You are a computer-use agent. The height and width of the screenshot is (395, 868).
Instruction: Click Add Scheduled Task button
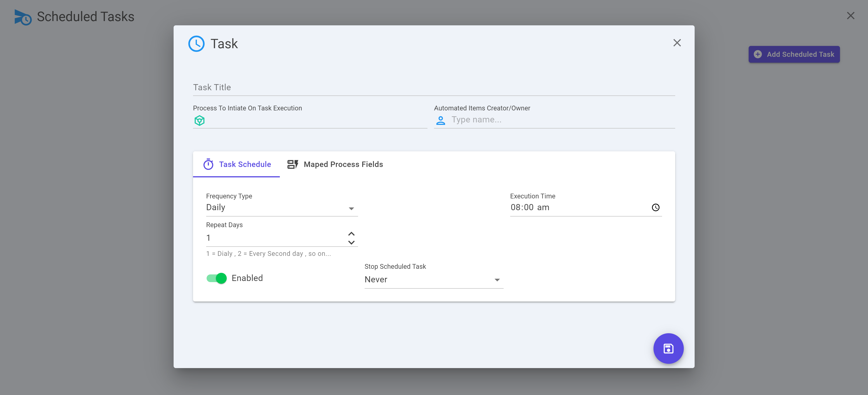794,54
